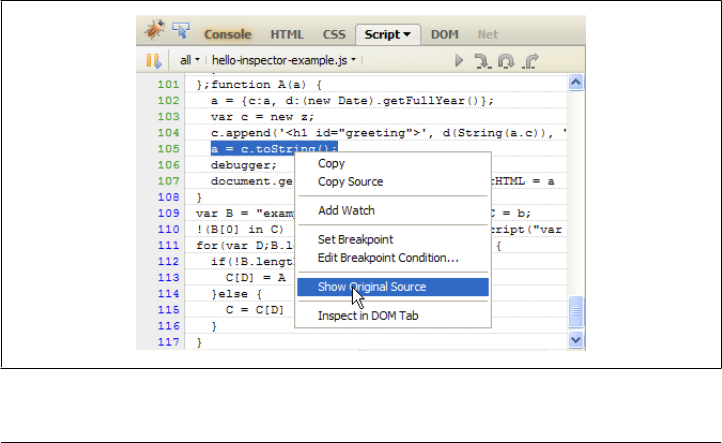Click line number 108 in gutter
The image size is (722, 443).
pos(168,197)
